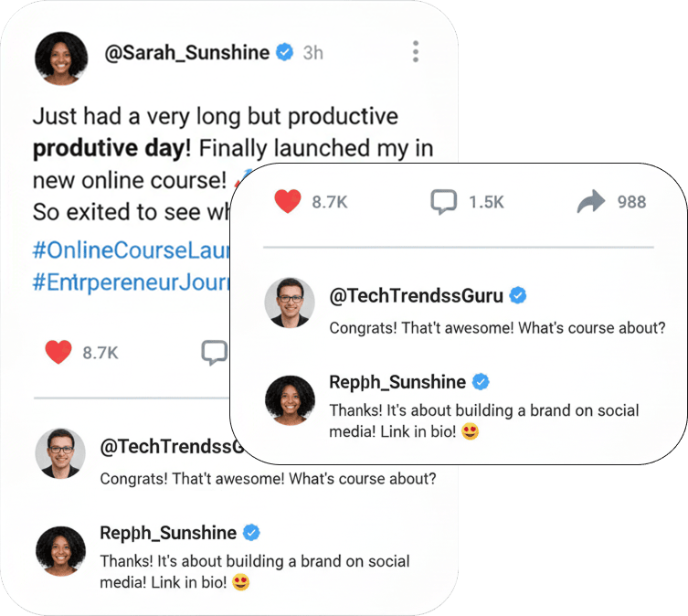Visit @TechTrendssGuru profile from overlay card

coord(416,295)
